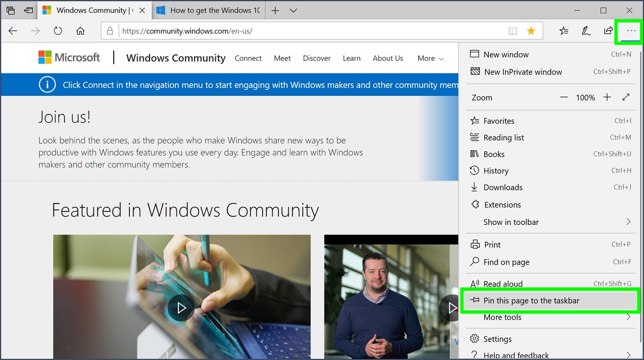Close the Windows Community tab

(x=142, y=10)
